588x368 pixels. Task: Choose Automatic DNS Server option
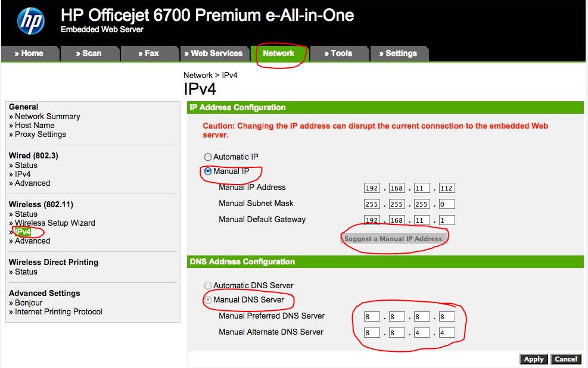pyautogui.click(x=208, y=286)
